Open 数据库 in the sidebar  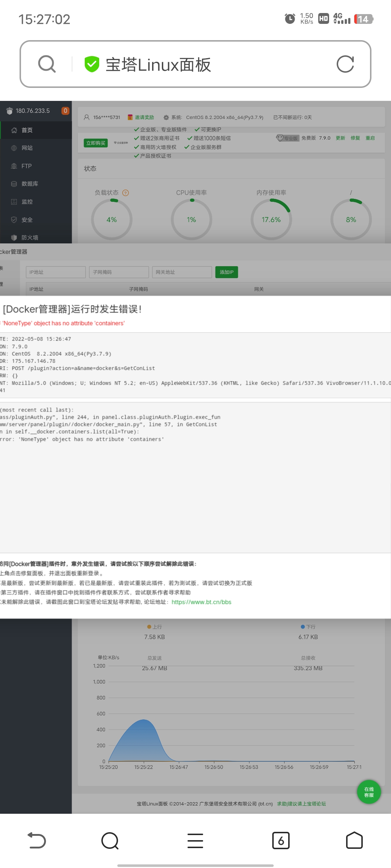click(36, 184)
